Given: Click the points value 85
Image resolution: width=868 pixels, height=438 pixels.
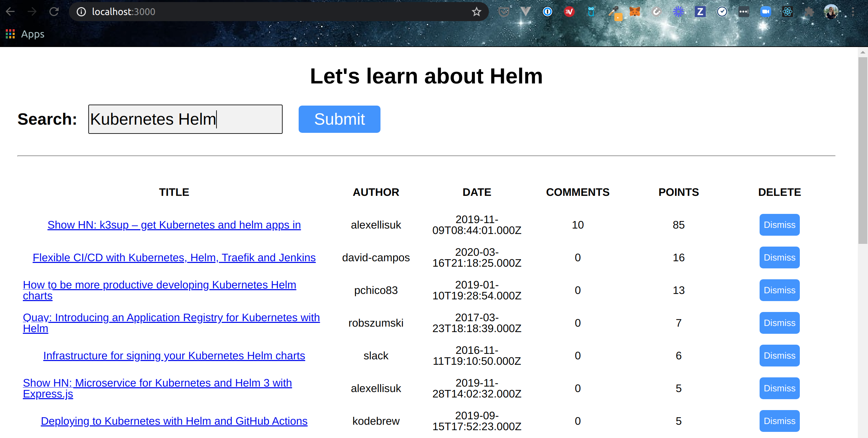Looking at the screenshot, I should coord(678,225).
